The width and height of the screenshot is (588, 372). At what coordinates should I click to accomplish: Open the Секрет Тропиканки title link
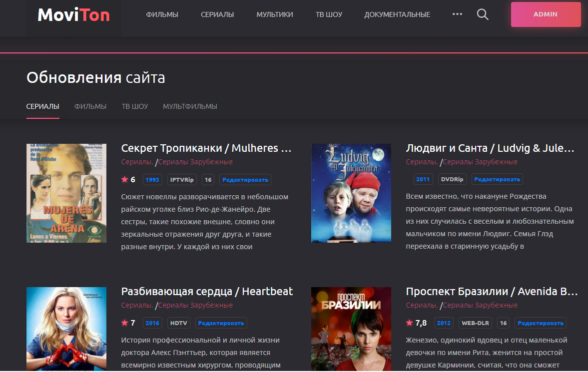tap(206, 148)
